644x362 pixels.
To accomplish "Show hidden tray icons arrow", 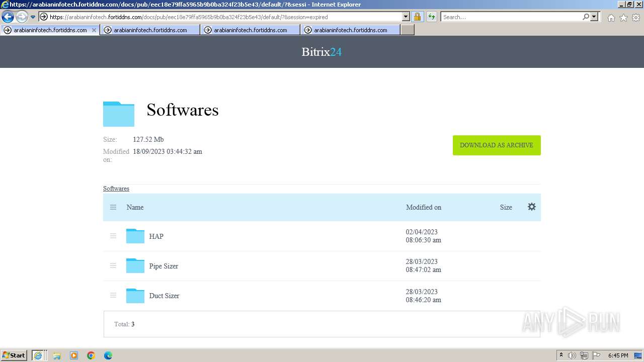I will coord(561,355).
